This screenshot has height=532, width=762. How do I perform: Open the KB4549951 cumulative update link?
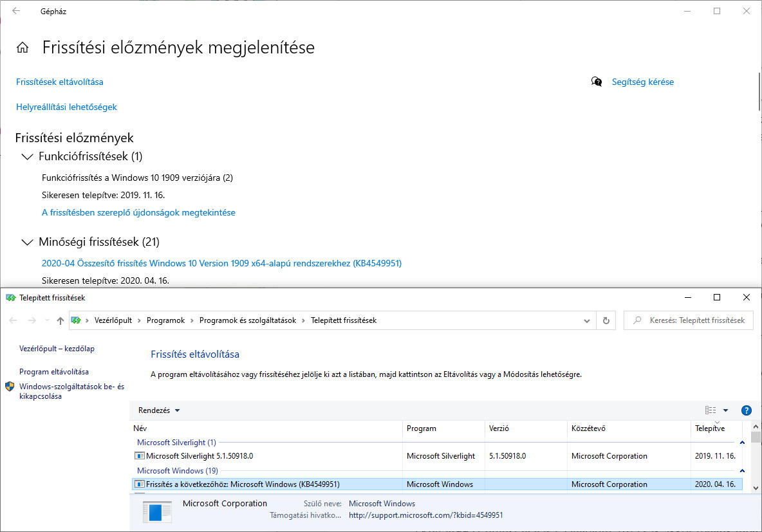pos(221,263)
